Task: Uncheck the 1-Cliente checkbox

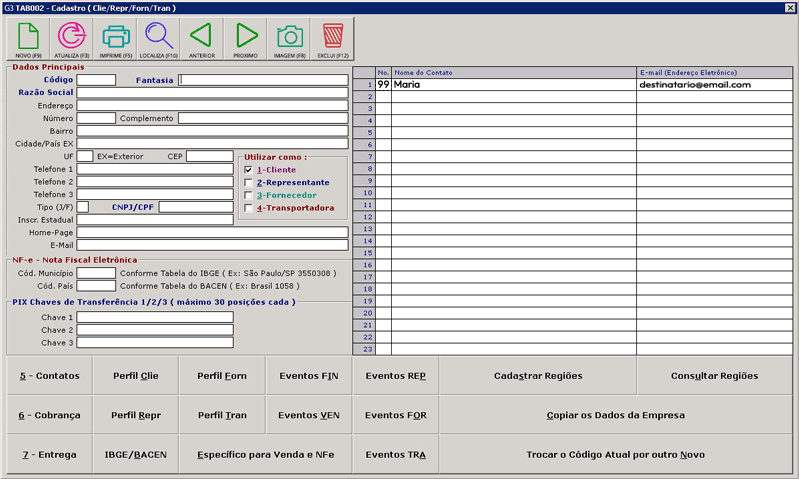Action: pos(249,171)
